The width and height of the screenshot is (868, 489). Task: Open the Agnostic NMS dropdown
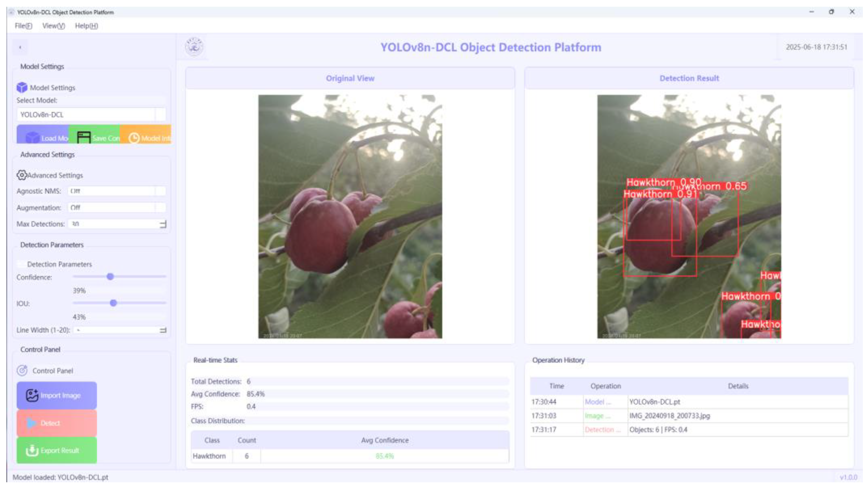pyautogui.click(x=116, y=191)
